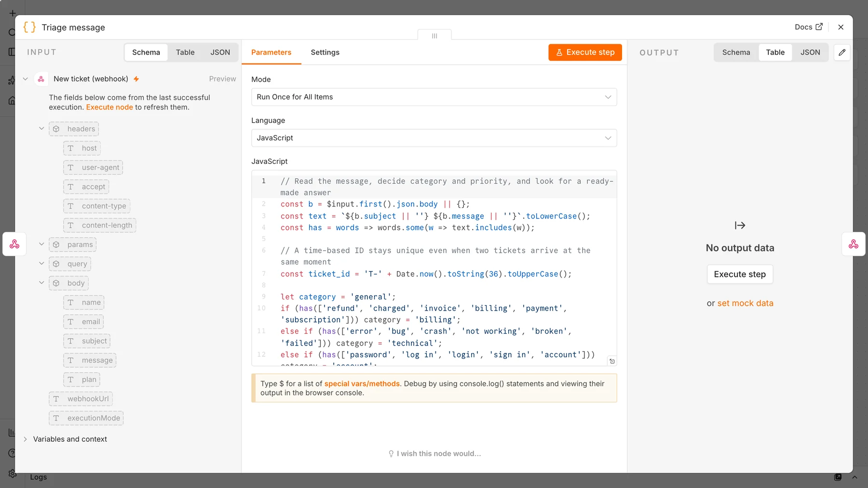Open the special vars/methods link
Image resolution: width=868 pixels, height=488 pixels.
coord(362,383)
